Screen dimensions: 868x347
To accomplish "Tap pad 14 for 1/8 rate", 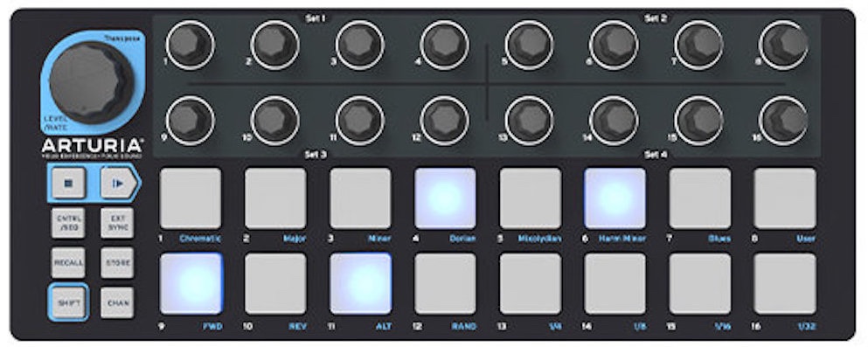I will (x=615, y=284).
